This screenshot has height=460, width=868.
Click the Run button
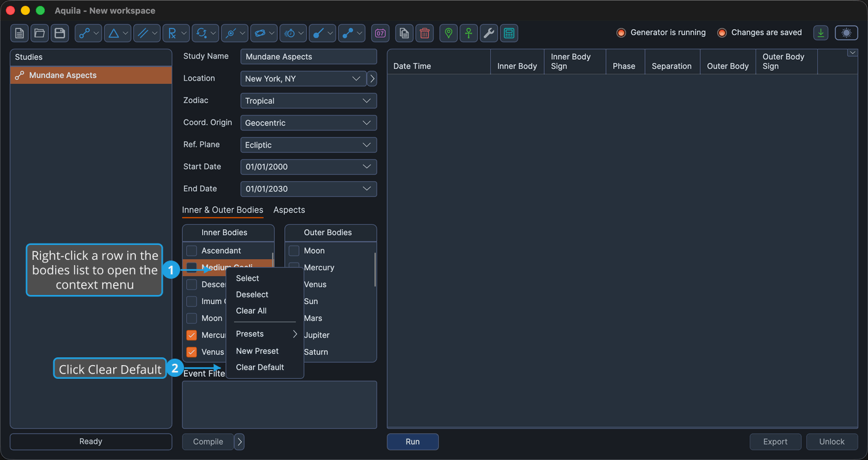click(413, 442)
